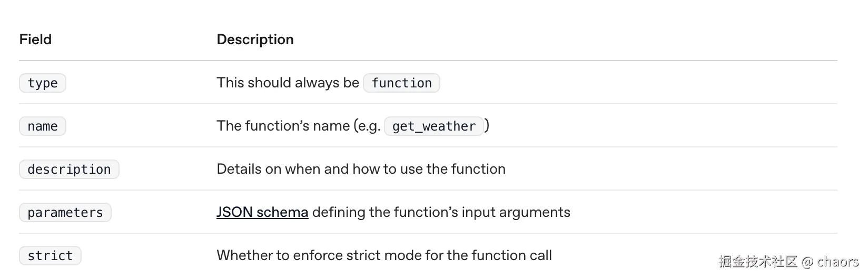This screenshot has height=278, width=868.
Task: Select the strict field code tag
Action: [x=50, y=256]
